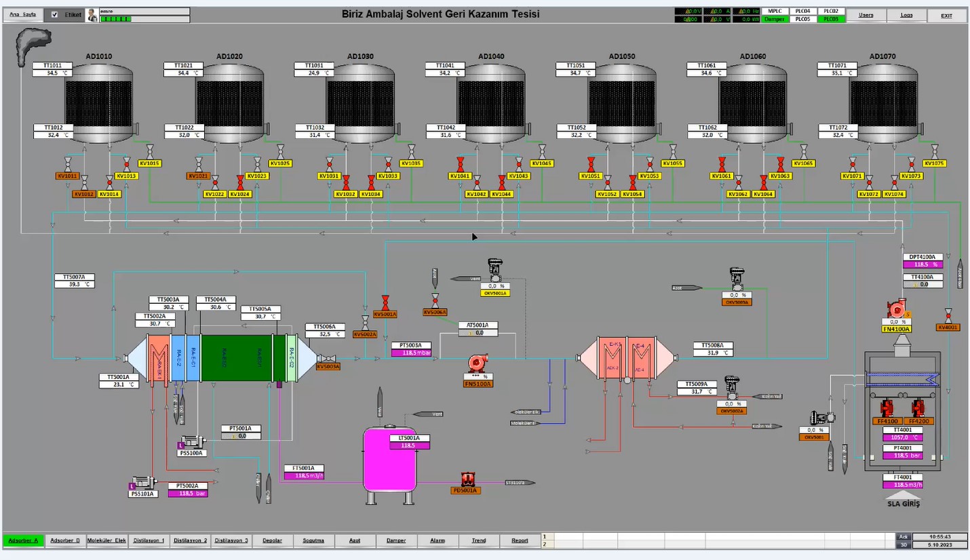The width and height of the screenshot is (970, 560).
Task: Click the FT5001A flow reading
Action: (x=303, y=475)
